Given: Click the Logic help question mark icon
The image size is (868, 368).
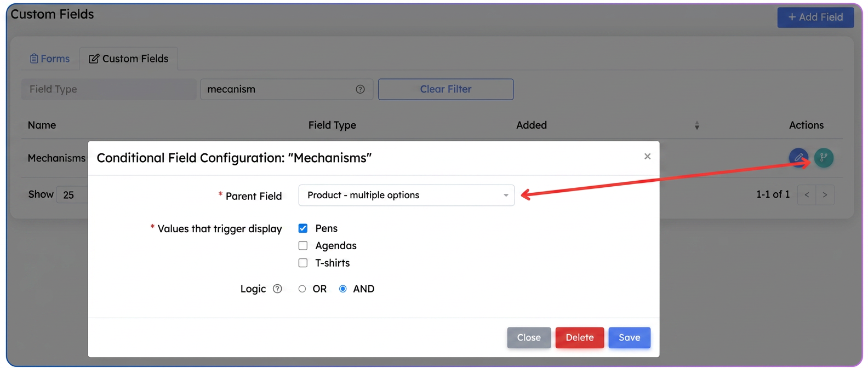Looking at the screenshot, I should coord(277,289).
